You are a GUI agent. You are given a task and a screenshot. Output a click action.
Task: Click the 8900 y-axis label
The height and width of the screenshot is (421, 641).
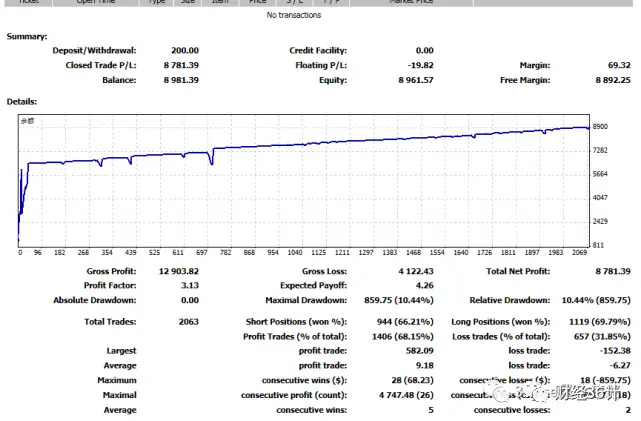pos(600,127)
